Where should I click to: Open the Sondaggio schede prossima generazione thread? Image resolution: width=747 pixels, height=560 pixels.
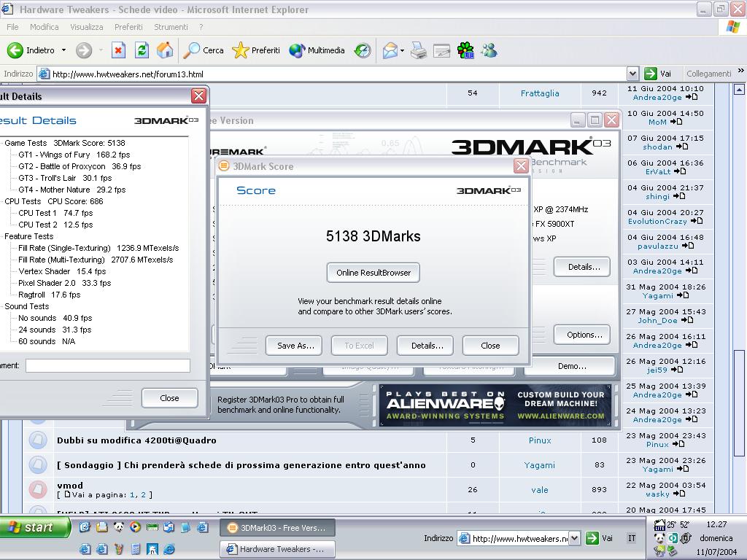point(241,465)
